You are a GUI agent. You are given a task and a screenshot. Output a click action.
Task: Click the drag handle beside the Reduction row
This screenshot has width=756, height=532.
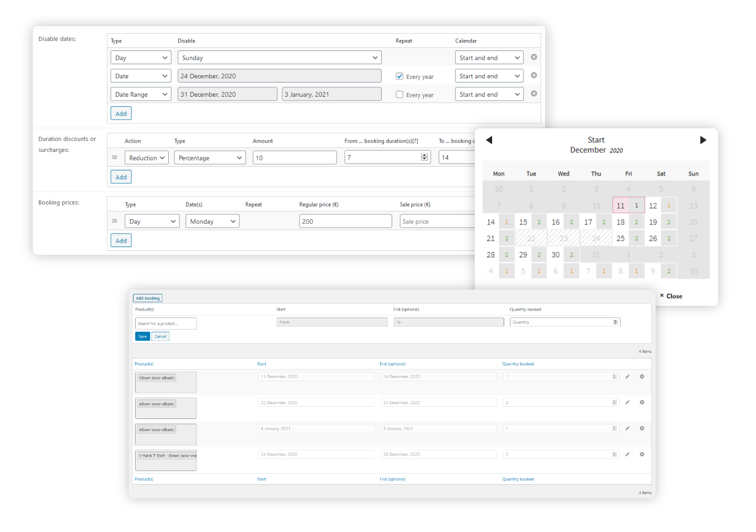point(115,157)
